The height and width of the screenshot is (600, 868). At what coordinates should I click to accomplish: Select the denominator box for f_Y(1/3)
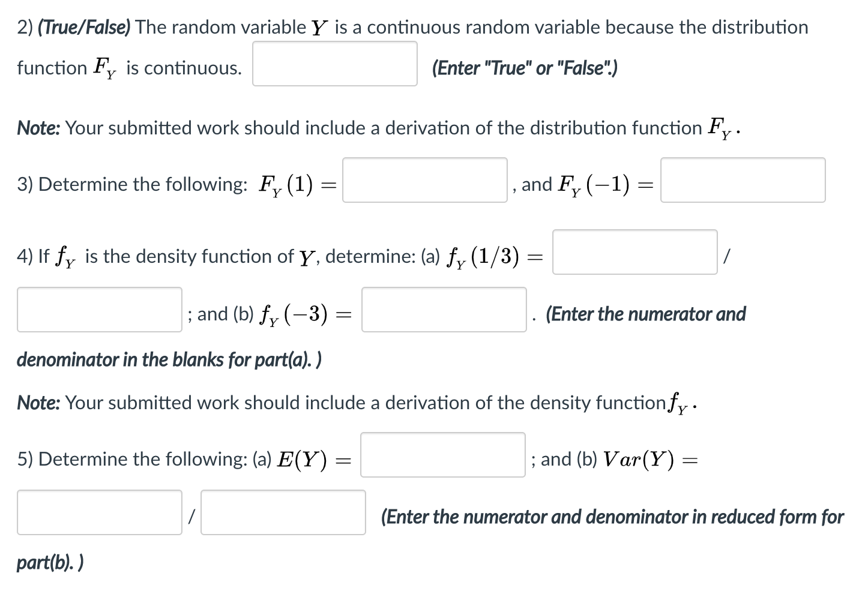tap(100, 309)
